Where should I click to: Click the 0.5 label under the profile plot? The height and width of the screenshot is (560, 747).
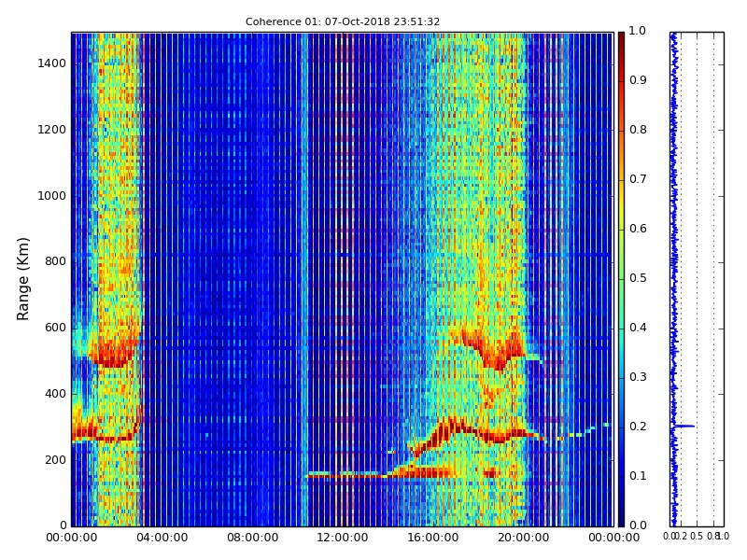coord(697,536)
